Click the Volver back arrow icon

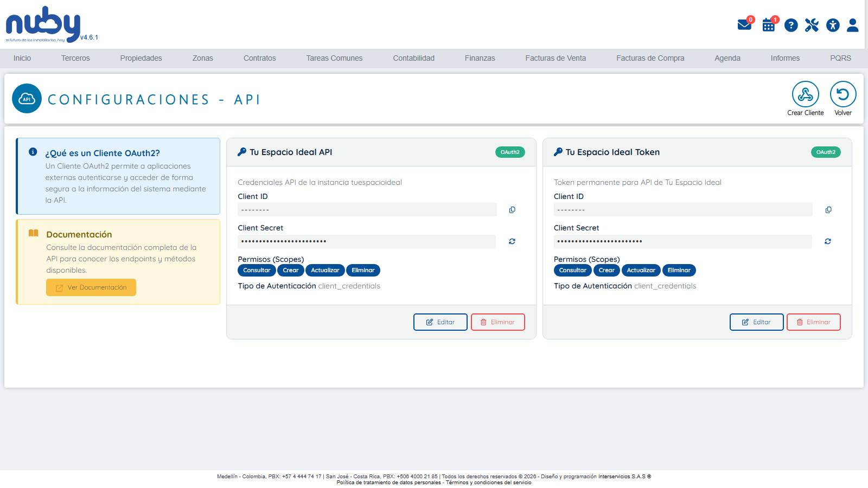click(x=843, y=94)
